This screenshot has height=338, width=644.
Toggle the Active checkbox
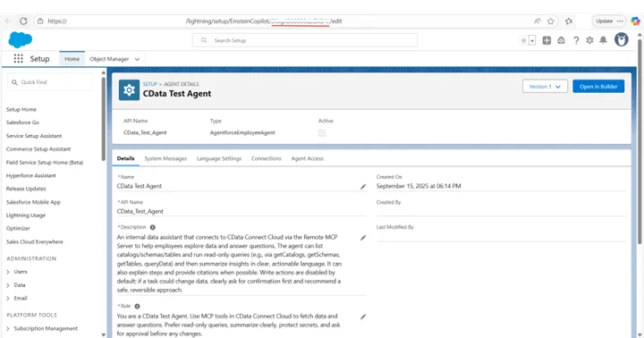tap(322, 133)
